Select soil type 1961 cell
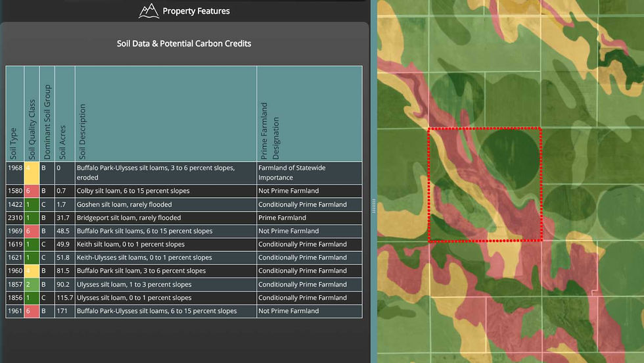The width and height of the screenshot is (644, 363). (15, 311)
